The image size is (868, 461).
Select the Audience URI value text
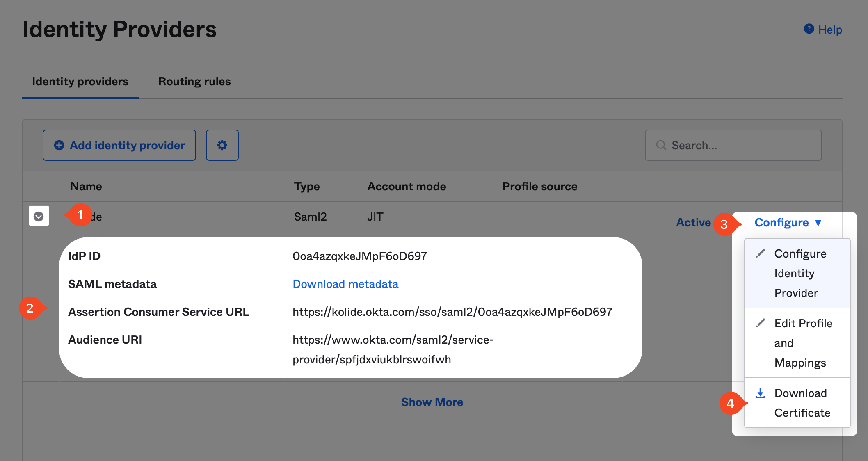click(x=393, y=349)
